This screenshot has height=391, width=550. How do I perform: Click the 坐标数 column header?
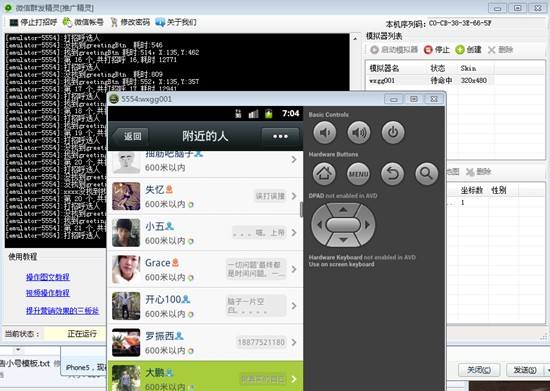coord(472,190)
